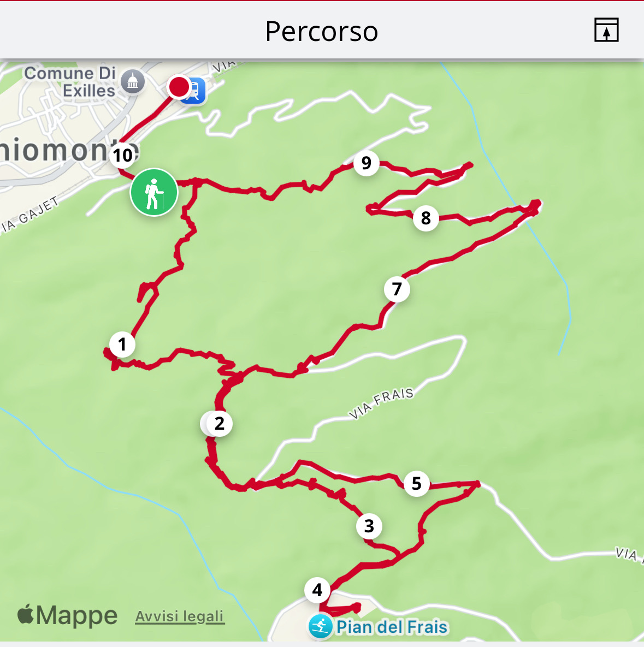Viewport: 644px width, 647px height.
Task: Tap the share/export icon in header
Action: [606, 30]
